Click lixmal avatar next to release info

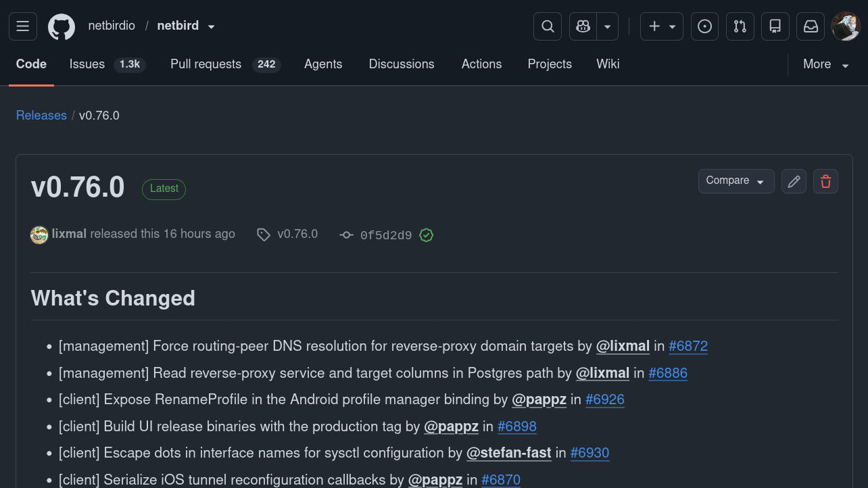39,235
